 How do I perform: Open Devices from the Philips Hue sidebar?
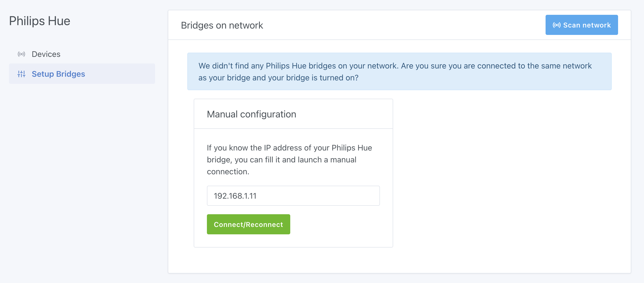coord(46,54)
